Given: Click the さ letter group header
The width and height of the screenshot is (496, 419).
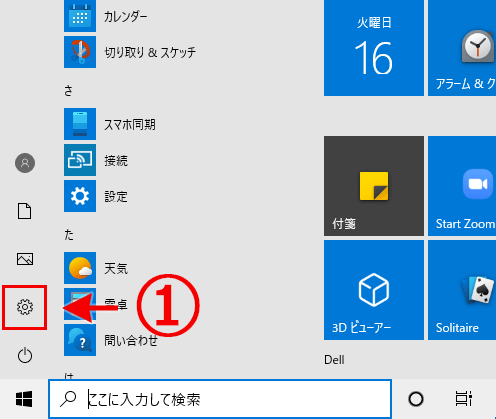Looking at the screenshot, I should [x=68, y=90].
